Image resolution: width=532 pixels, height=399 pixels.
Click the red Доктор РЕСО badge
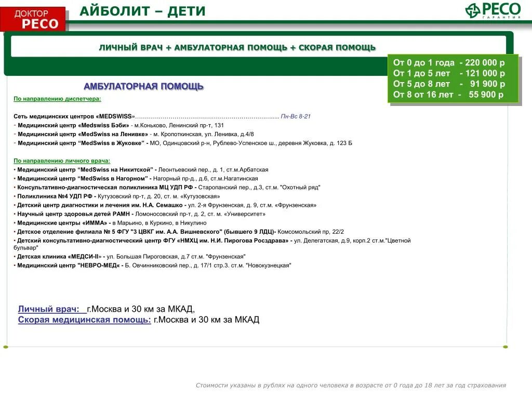point(33,19)
